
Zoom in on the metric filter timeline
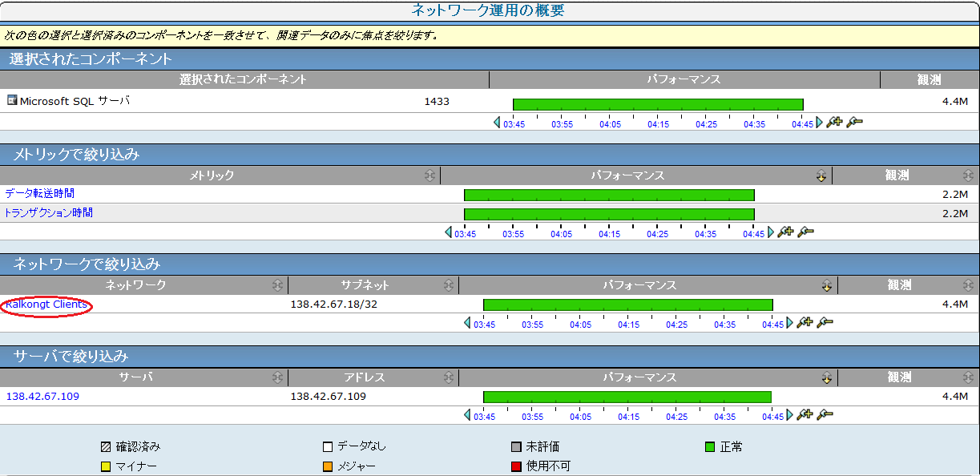[786, 232]
